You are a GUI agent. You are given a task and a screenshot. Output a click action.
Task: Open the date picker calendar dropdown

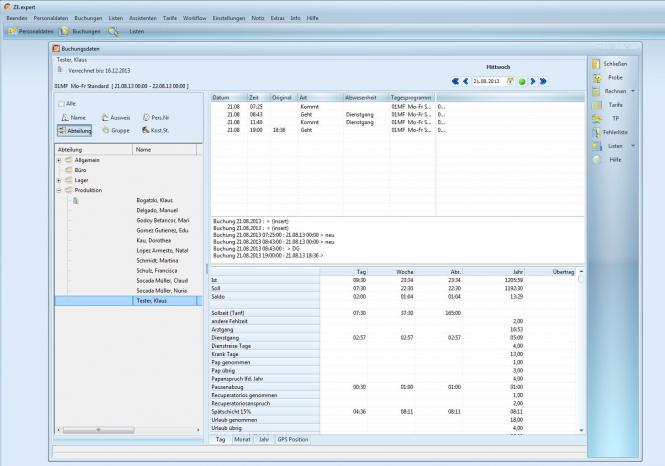[510, 81]
